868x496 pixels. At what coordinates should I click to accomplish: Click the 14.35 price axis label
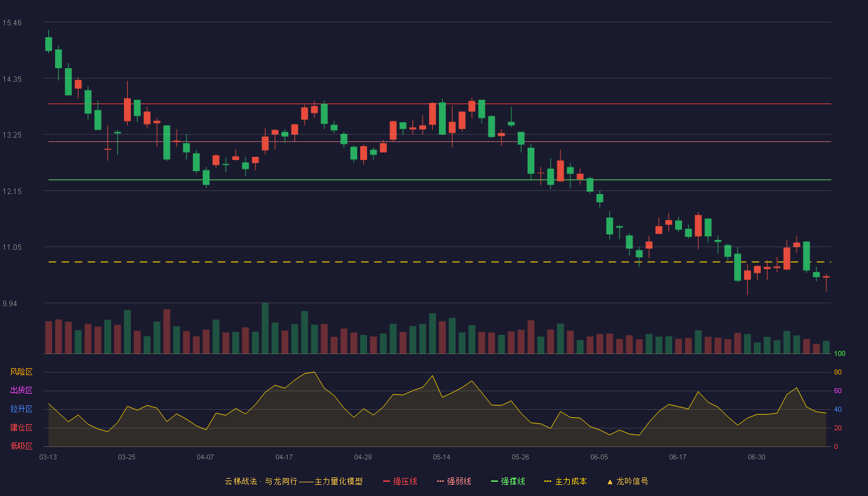(x=12, y=79)
